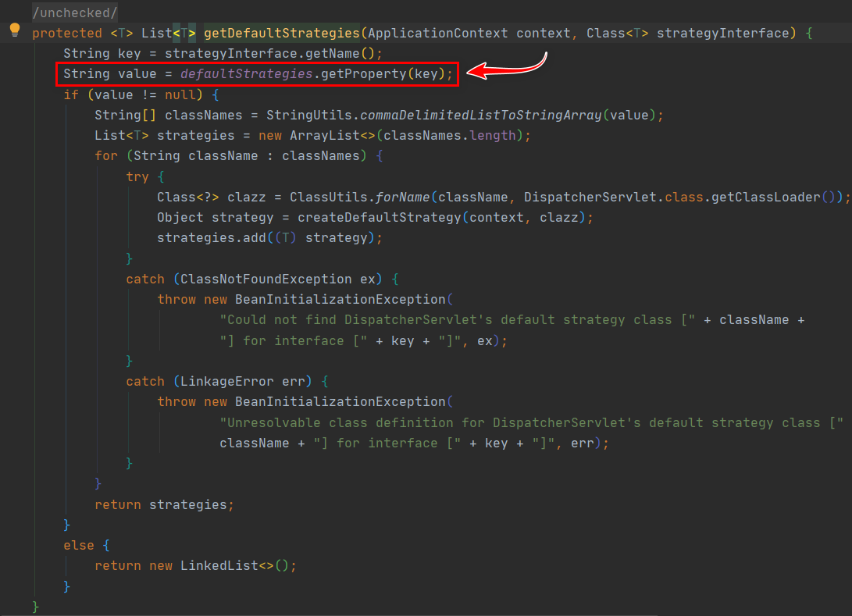Click first BeanInitializationException after ClassNotFoundException catch
852x616 pixels.
pos(340,299)
